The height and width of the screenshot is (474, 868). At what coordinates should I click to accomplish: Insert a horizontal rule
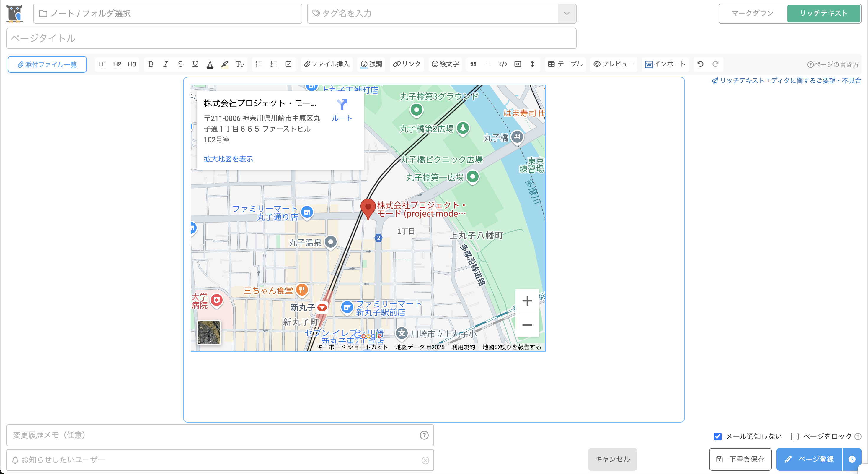click(x=488, y=64)
